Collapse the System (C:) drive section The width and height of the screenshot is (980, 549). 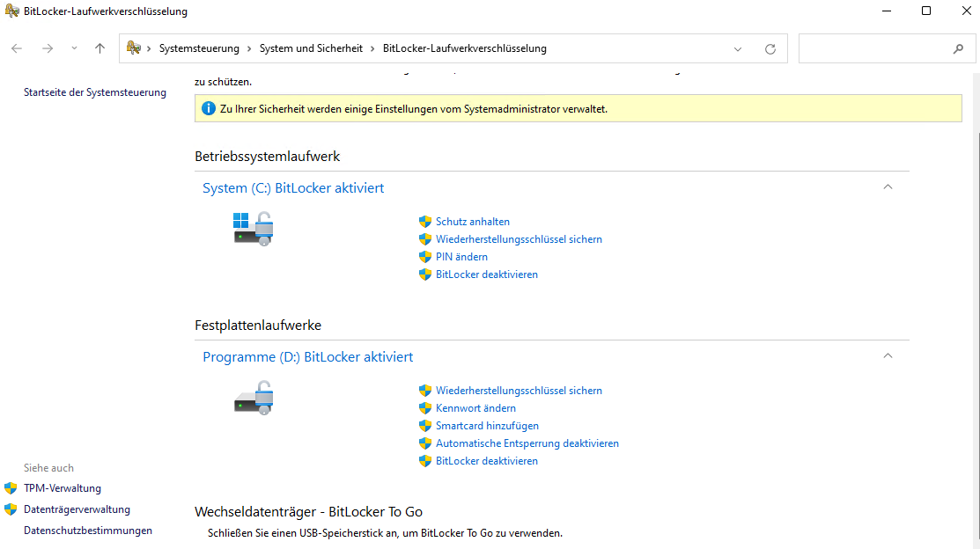point(888,187)
